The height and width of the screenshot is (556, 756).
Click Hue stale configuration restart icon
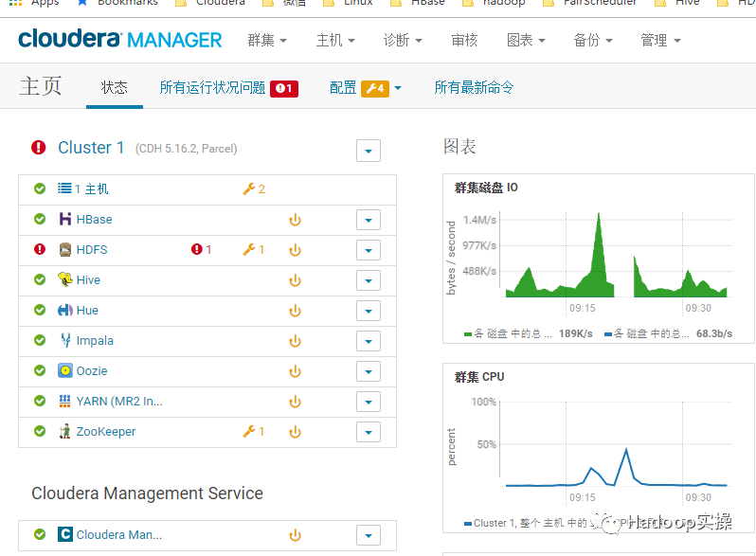point(295,311)
